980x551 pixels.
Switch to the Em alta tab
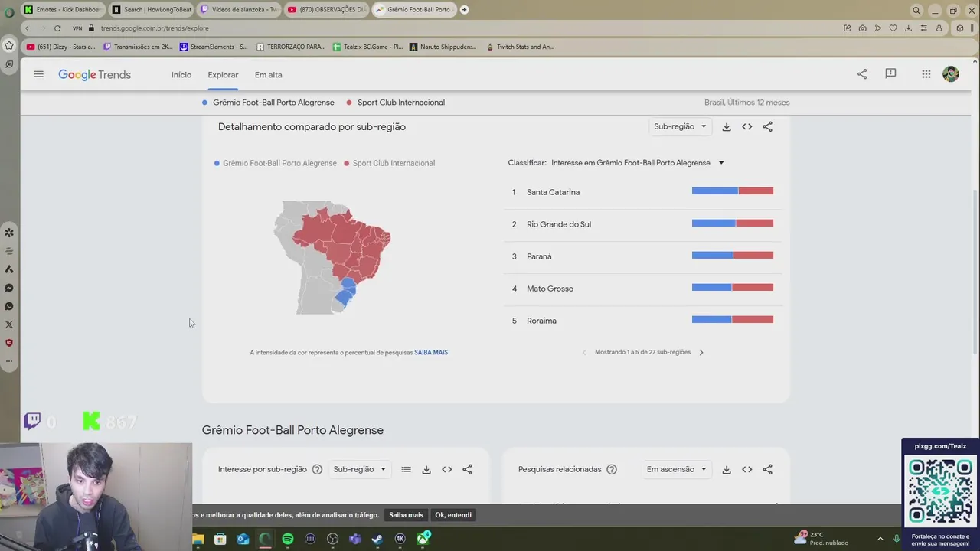(269, 75)
